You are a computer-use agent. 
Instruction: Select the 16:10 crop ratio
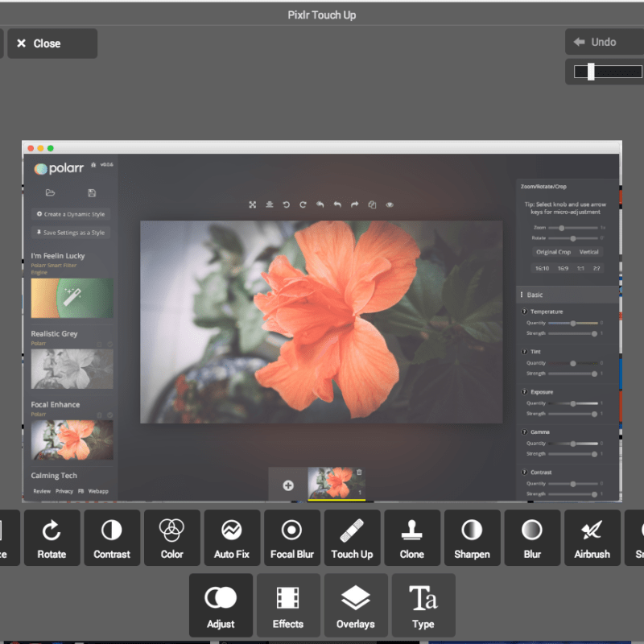tap(542, 269)
